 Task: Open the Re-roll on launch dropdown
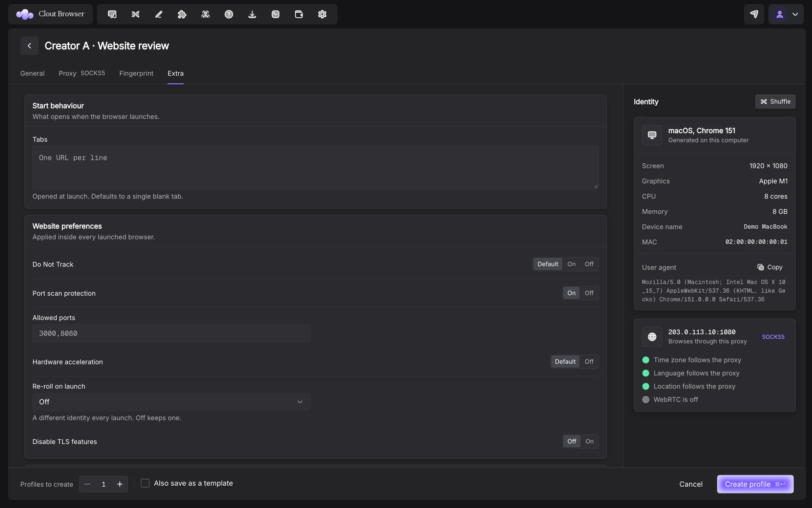click(x=171, y=402)
